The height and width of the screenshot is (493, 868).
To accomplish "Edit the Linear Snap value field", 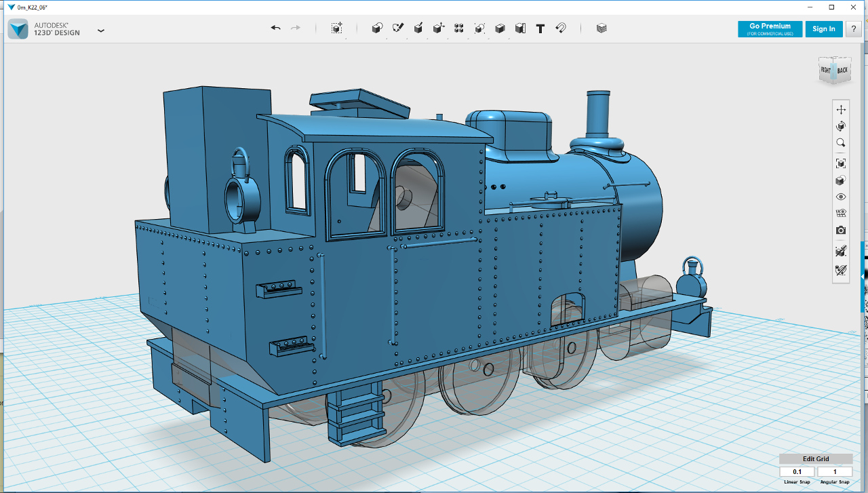I will point(797,472).
